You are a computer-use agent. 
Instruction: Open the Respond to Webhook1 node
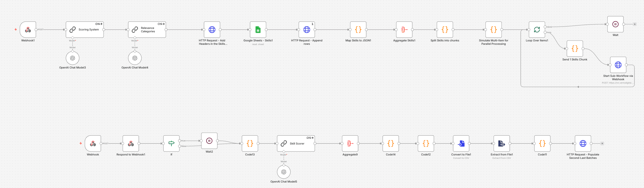coord(131,143)
